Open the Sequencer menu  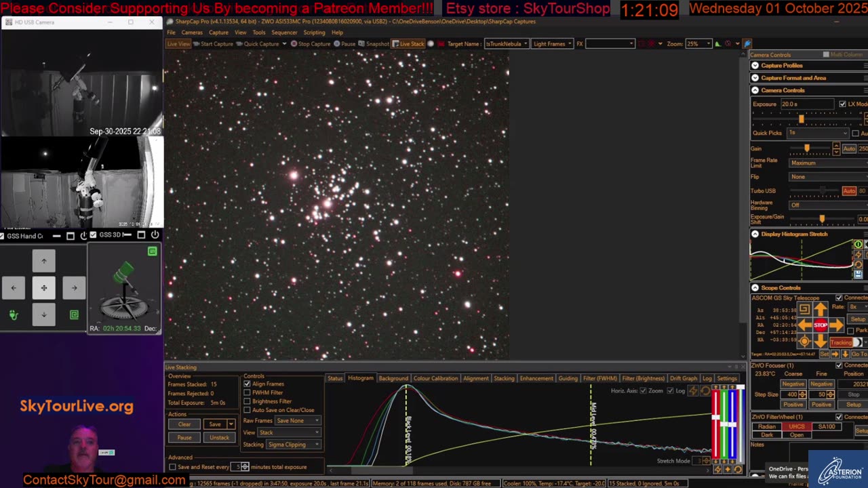pos(284,33)
